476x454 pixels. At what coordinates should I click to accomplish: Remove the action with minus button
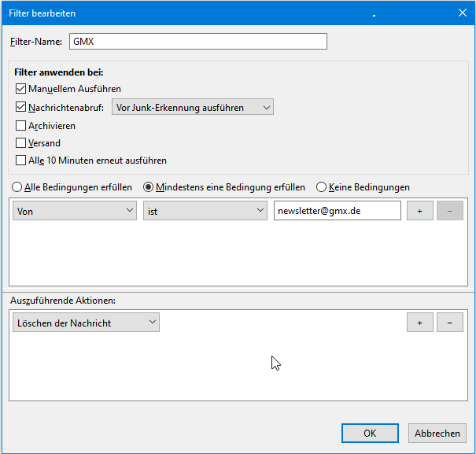pos(449,323)
